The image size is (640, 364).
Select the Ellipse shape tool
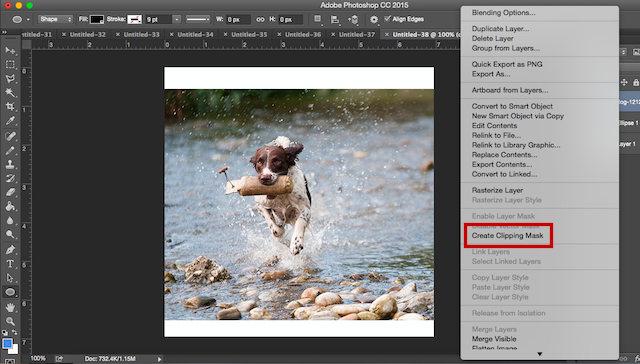tap(10, 292)
